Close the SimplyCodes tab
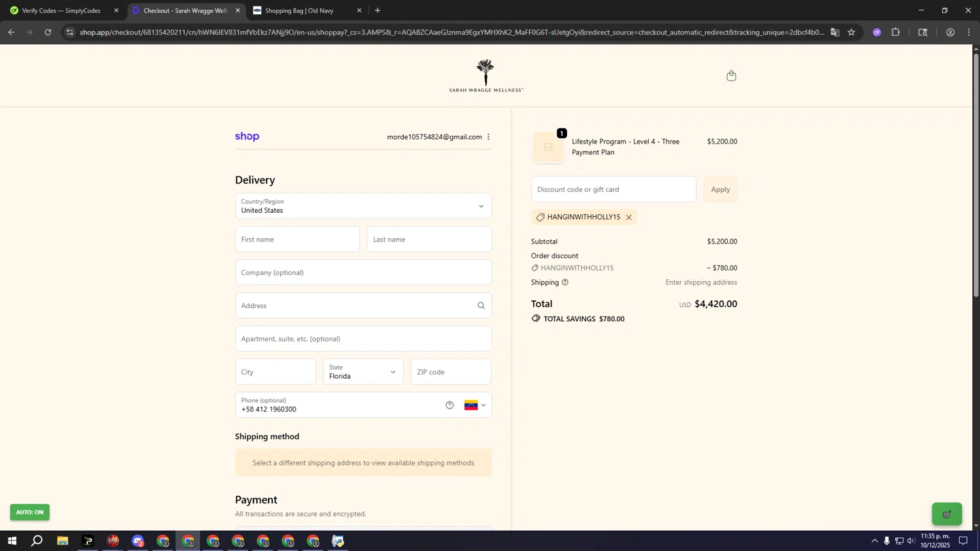 click(116, 10)
